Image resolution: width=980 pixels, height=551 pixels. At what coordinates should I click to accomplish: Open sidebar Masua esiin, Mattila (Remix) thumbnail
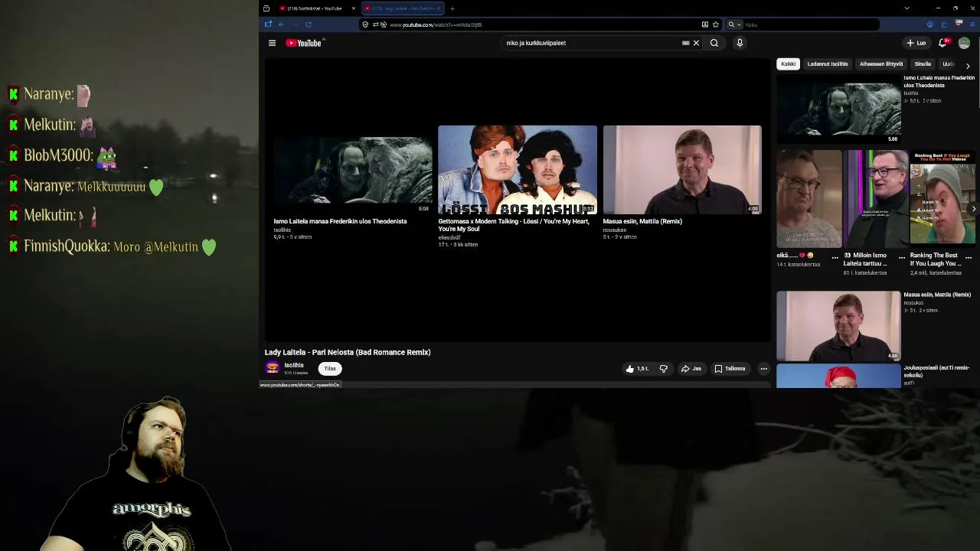[838, 325]
